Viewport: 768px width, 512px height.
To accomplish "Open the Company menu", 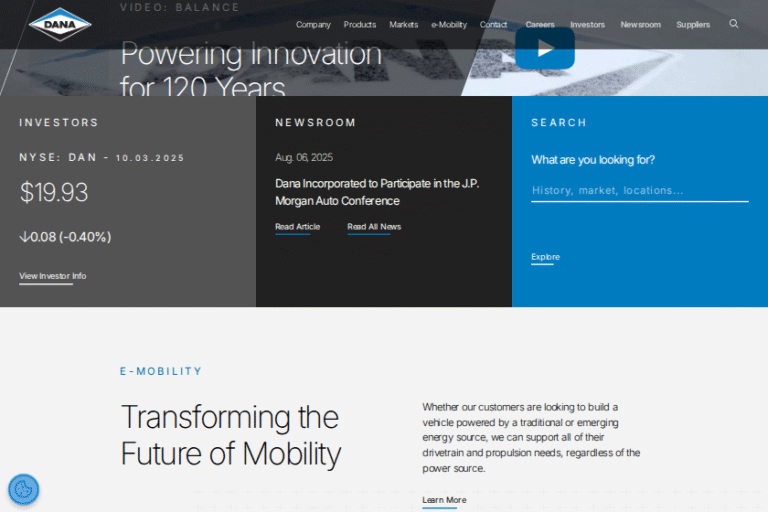I will (x=313, y=25).
